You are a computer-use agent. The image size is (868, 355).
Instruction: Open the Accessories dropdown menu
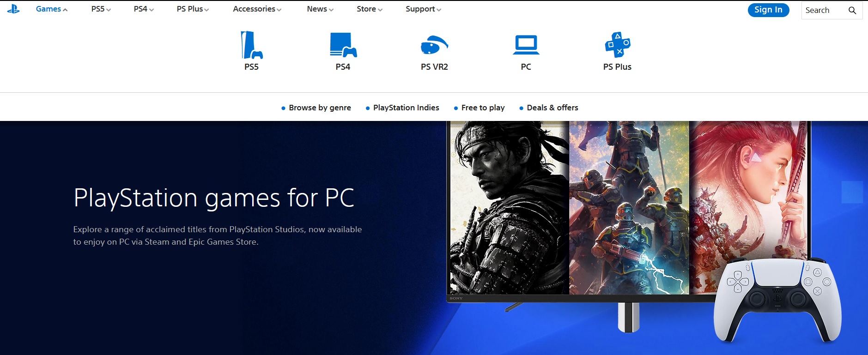pos(257,9)
